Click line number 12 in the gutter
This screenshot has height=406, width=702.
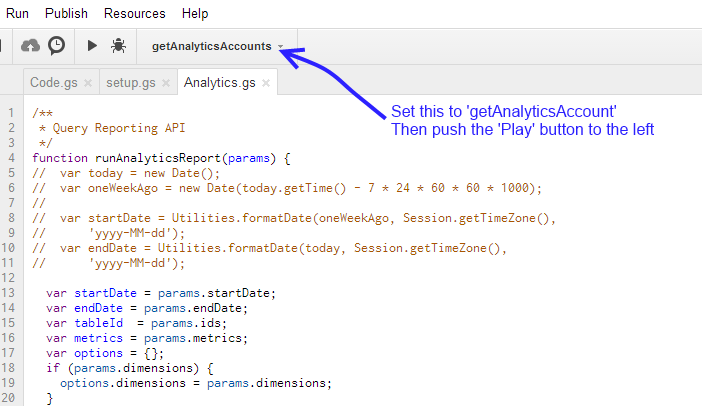click(8, 278)
